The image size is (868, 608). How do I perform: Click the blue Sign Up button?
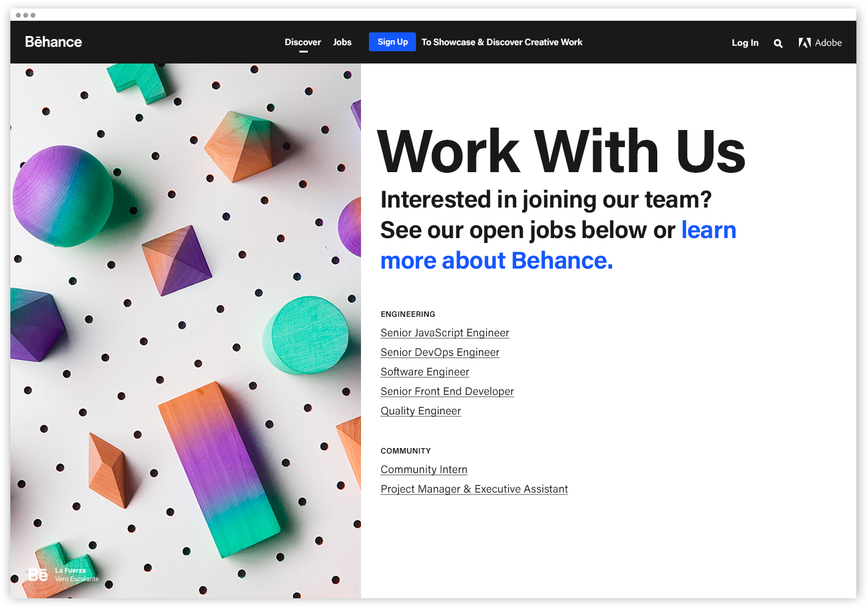pos(392,42)
